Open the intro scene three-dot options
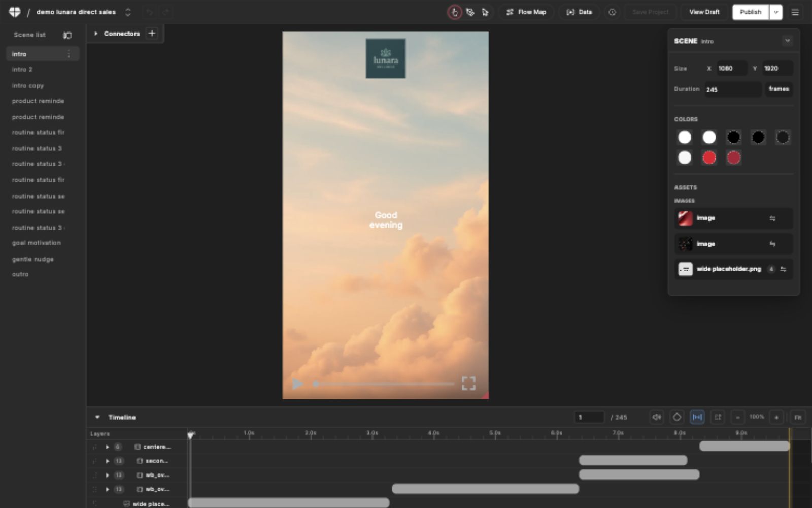 (x=69, y=54)
